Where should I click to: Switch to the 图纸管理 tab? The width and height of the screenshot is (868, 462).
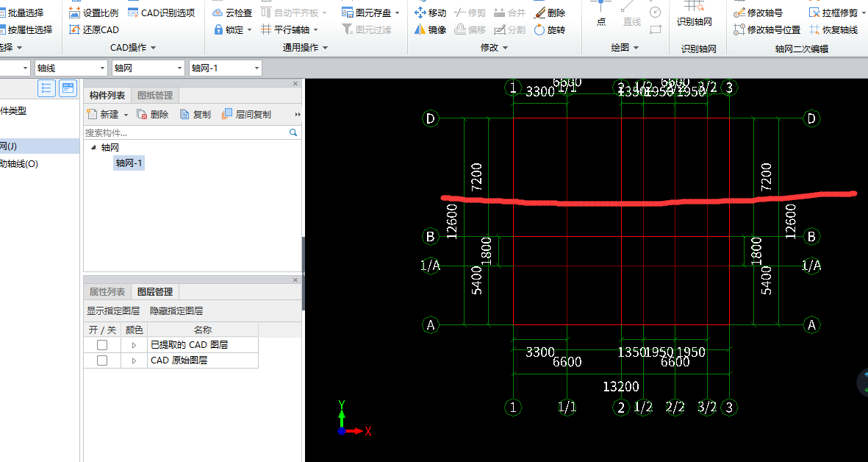(155, 96)
